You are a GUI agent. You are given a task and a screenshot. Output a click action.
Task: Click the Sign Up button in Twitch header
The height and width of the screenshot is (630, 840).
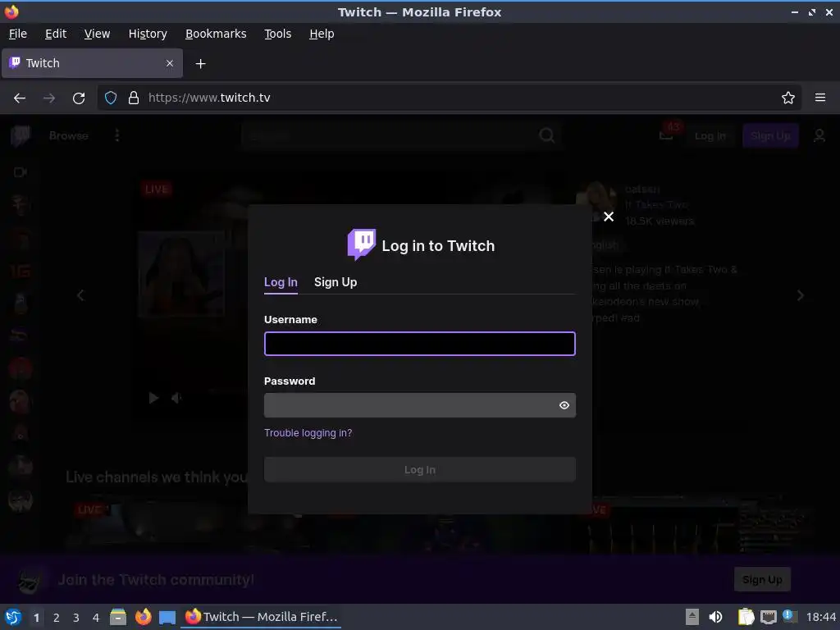pos(769,136)
